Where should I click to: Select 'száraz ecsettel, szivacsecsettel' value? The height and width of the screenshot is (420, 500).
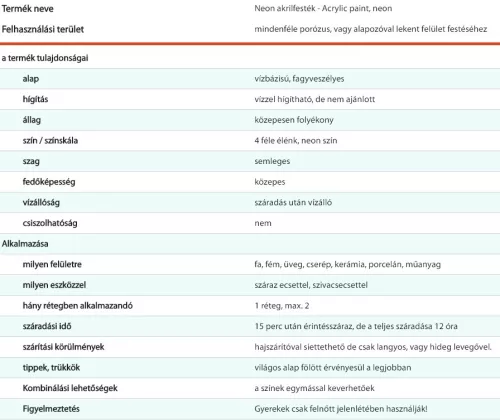point(311,285)
